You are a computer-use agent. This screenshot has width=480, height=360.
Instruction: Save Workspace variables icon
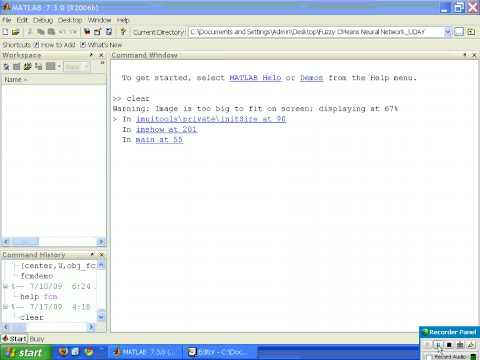point(38,67)
